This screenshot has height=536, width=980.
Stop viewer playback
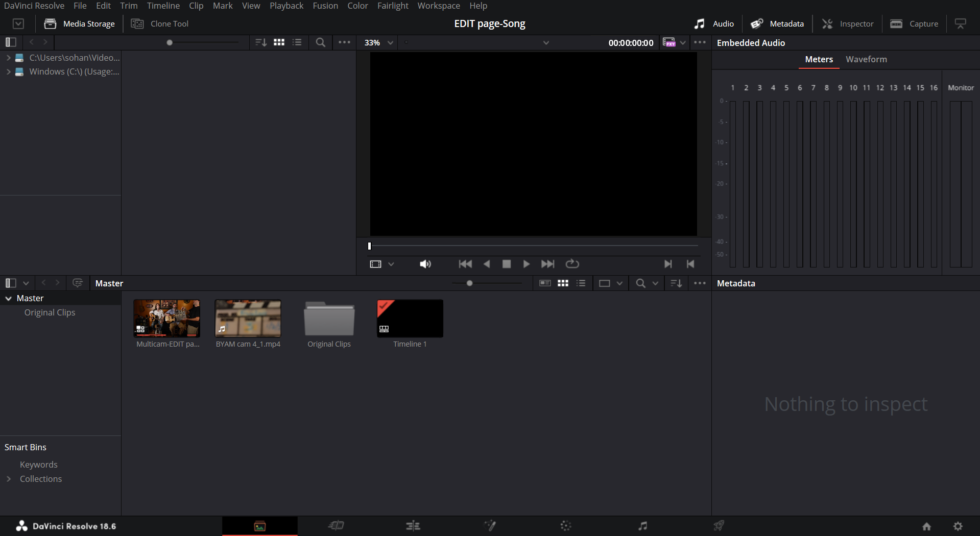tap(506, 264)
